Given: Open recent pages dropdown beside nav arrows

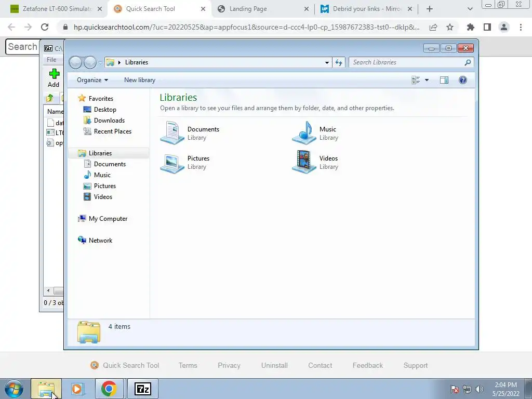Looking at the screenshot, I should [100, 62].
